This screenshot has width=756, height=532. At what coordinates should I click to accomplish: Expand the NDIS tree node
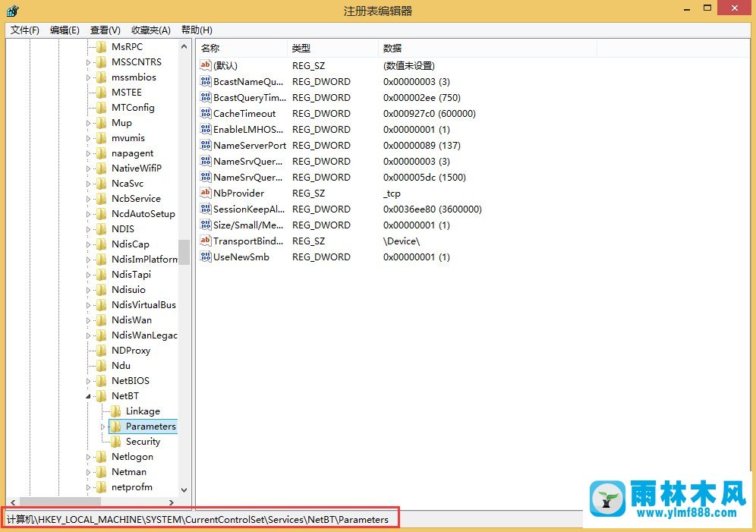pyautogui.click(x=88, y=229)
